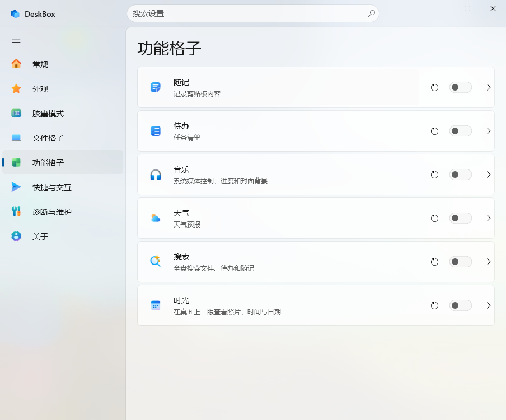Click the 时光 calendar icon

tap(156, 305)
